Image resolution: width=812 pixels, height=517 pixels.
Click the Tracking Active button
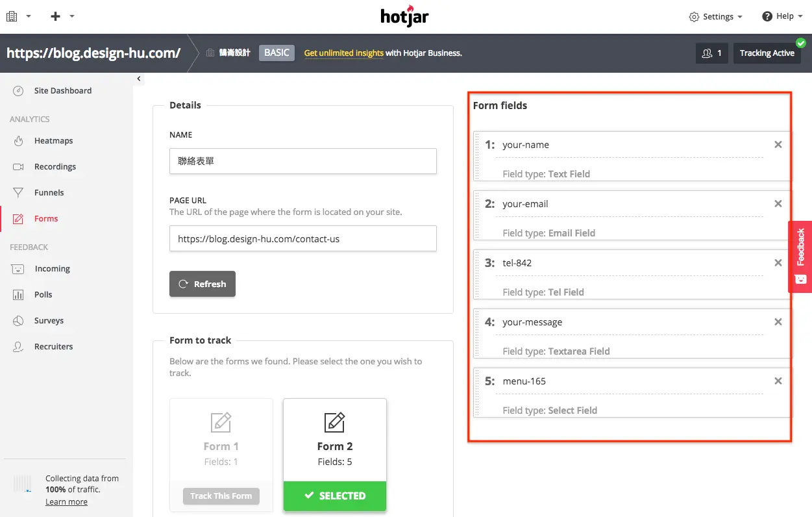(x=767, y=53)
